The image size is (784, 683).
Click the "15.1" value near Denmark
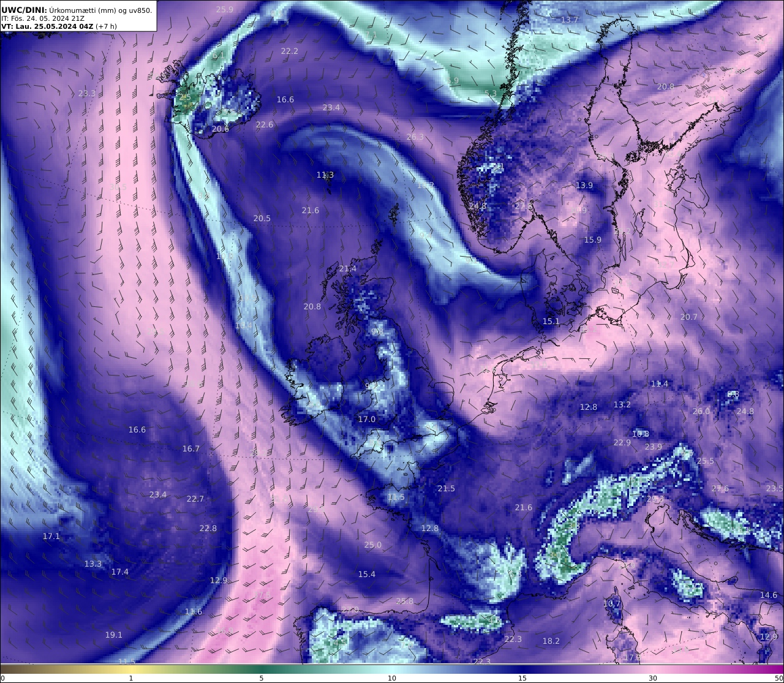click(551, 321)
